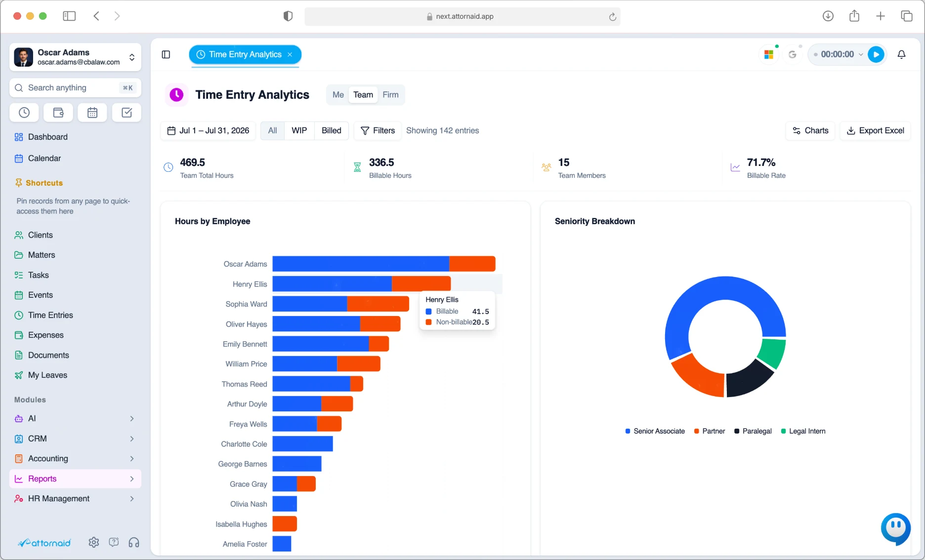
Task: Open settings gear at sidebar bottom
Action: click(x=94, y=542)
